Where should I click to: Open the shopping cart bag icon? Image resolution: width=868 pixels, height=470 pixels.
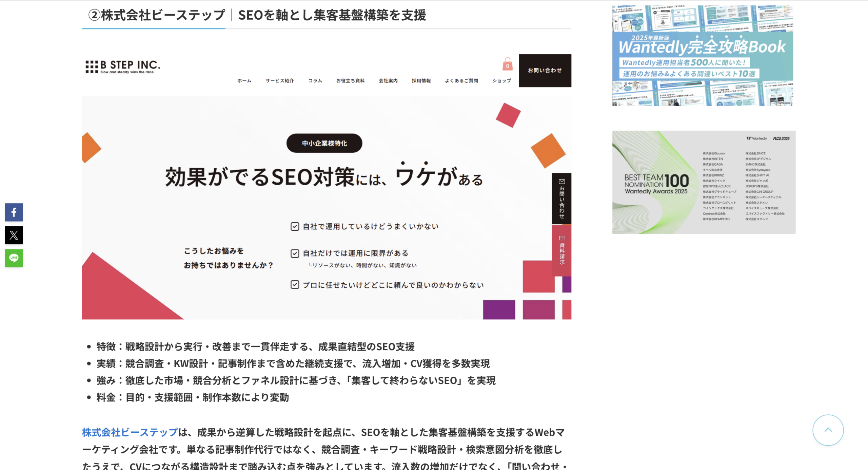[507, 64]
